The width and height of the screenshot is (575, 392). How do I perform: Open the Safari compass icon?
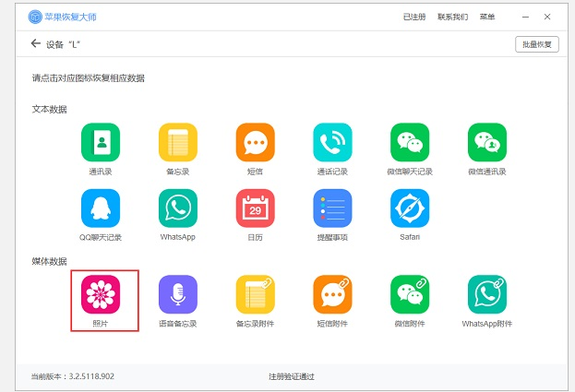(410, 208)
